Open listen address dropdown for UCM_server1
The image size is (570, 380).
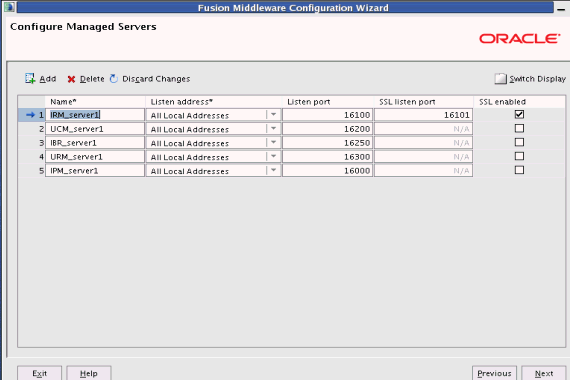pos(273,129)
